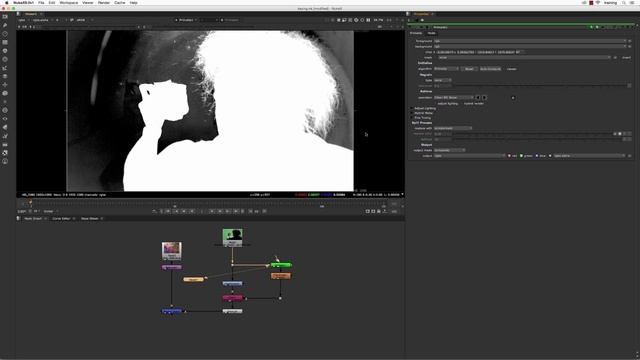
Task: Select the yellow node in Node Graph
Action: click(x=193, y=279)
